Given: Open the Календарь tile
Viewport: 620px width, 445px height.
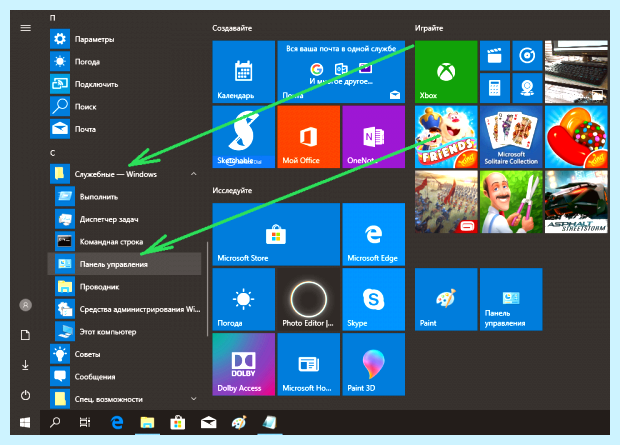Looking at the screenshot, I should click(244, 72).
